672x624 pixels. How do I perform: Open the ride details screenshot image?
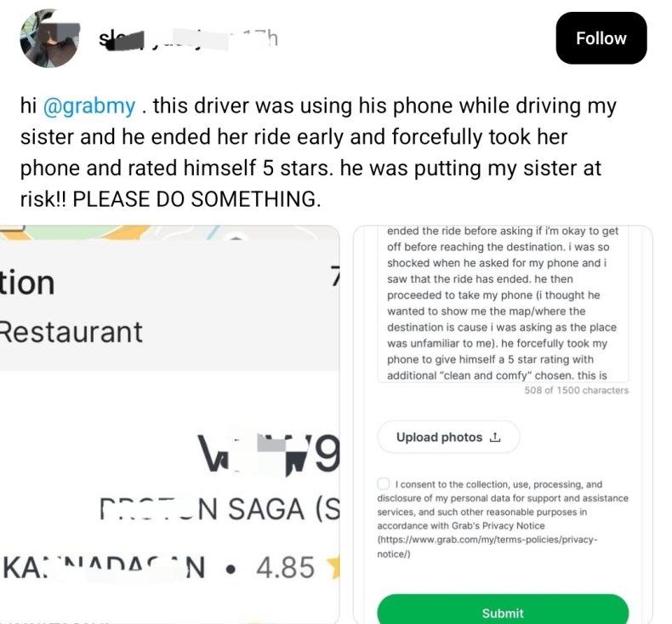click(170, 424)
